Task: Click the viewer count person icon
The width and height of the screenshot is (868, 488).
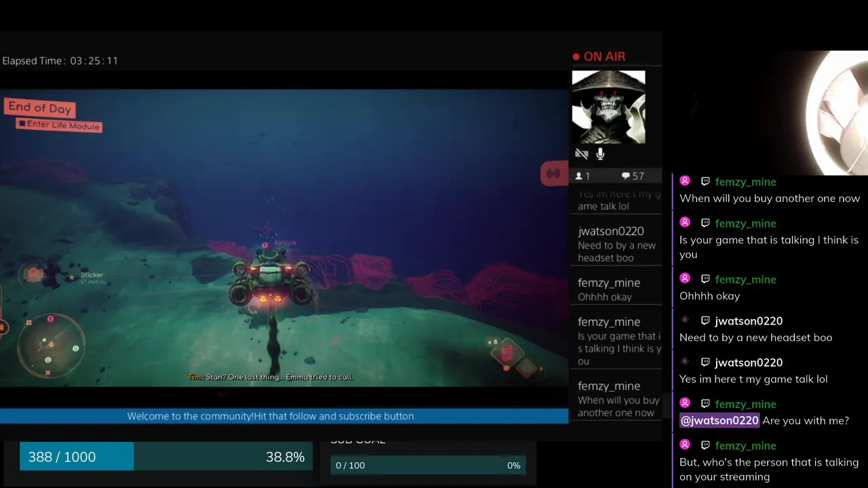Action: click(x=579, y=176)
